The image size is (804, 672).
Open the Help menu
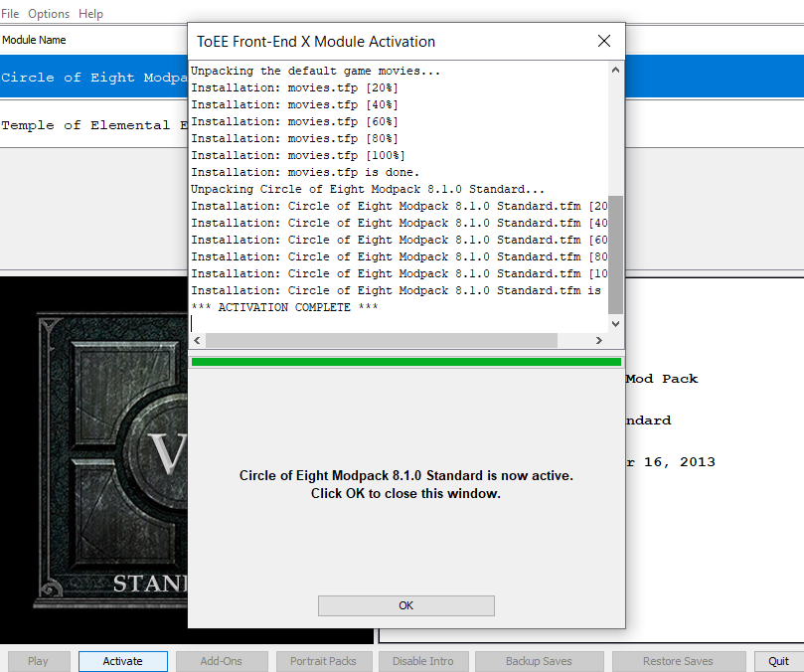90,14
